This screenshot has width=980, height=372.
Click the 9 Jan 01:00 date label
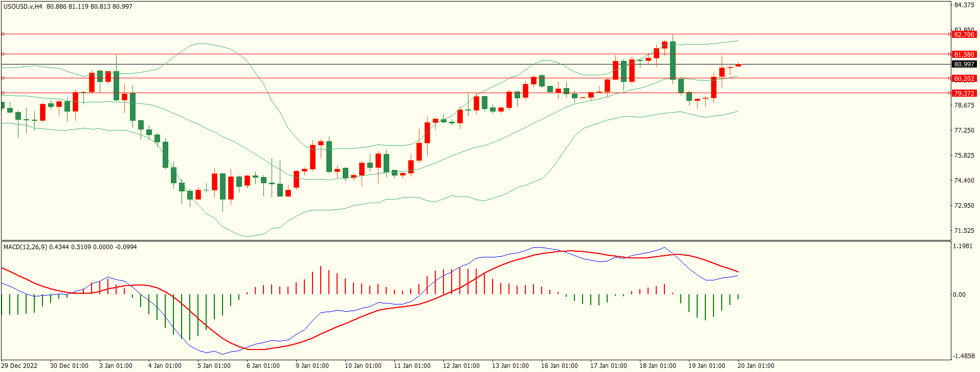[312, 366]
